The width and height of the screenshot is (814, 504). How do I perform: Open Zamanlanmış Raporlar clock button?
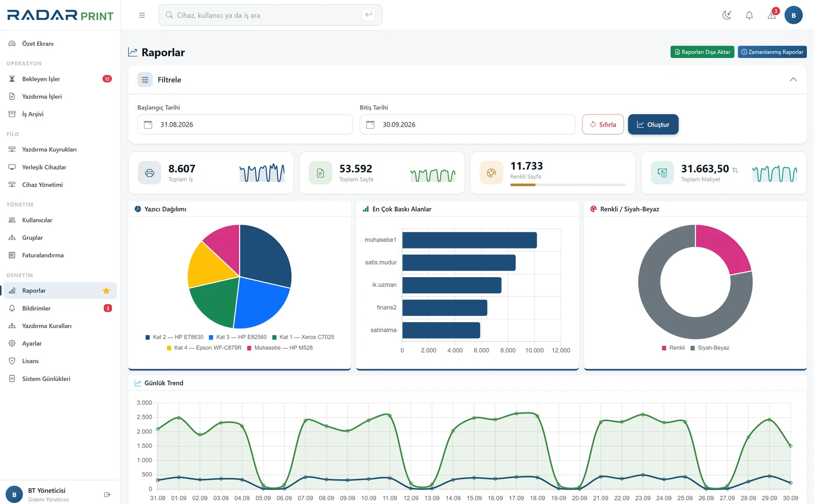[x=772, y=52]
